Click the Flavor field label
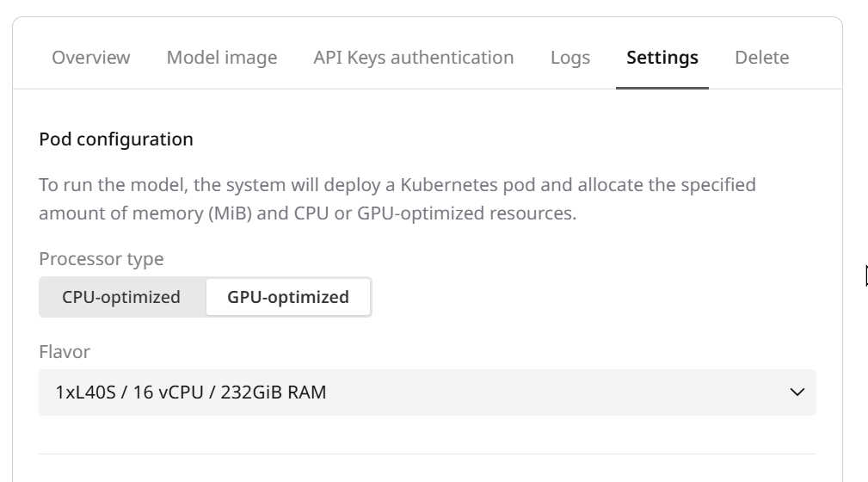The image size is (868, 482). tap(65, 351)
